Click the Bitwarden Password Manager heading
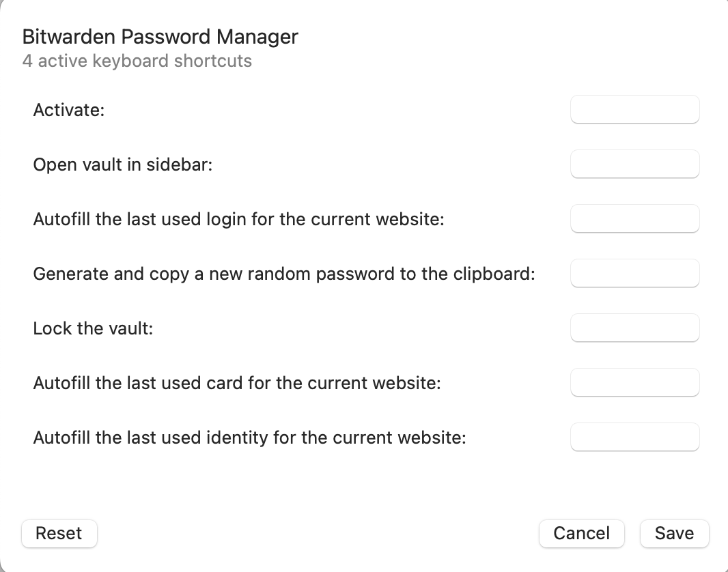The height and width of the screenshot is (572, 728). click(x=160, y=37)
